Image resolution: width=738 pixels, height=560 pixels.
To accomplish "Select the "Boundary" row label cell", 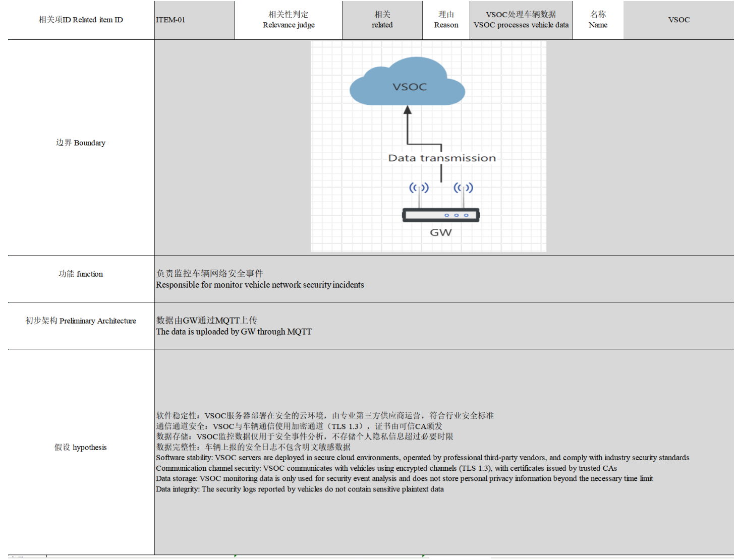I will (81, 143).
